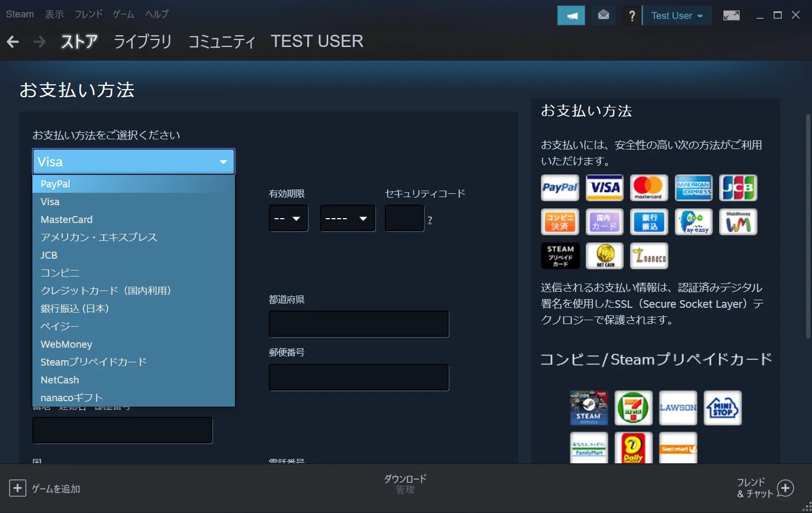Click the Mastercard payment logo

649,188
